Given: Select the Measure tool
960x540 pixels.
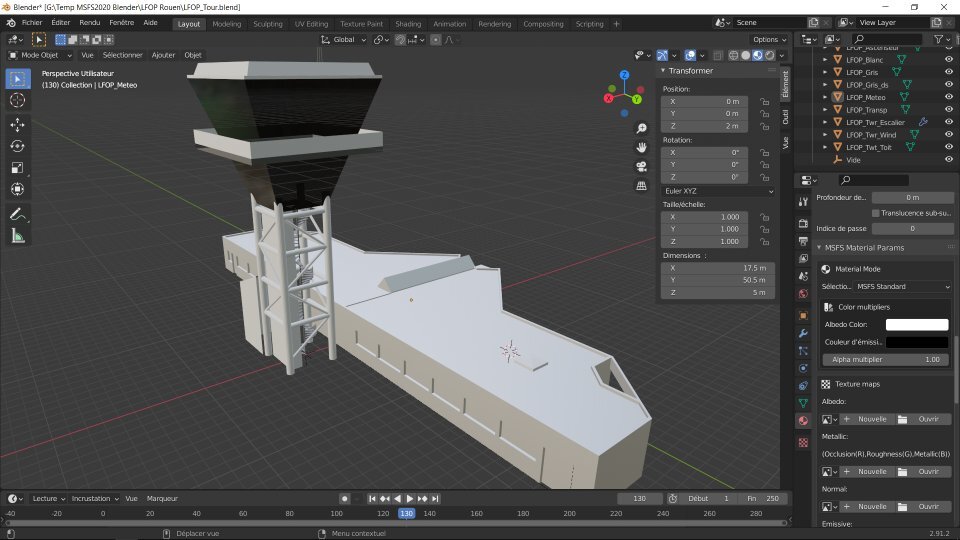Looking at the screenshot, I should (18, 236).
